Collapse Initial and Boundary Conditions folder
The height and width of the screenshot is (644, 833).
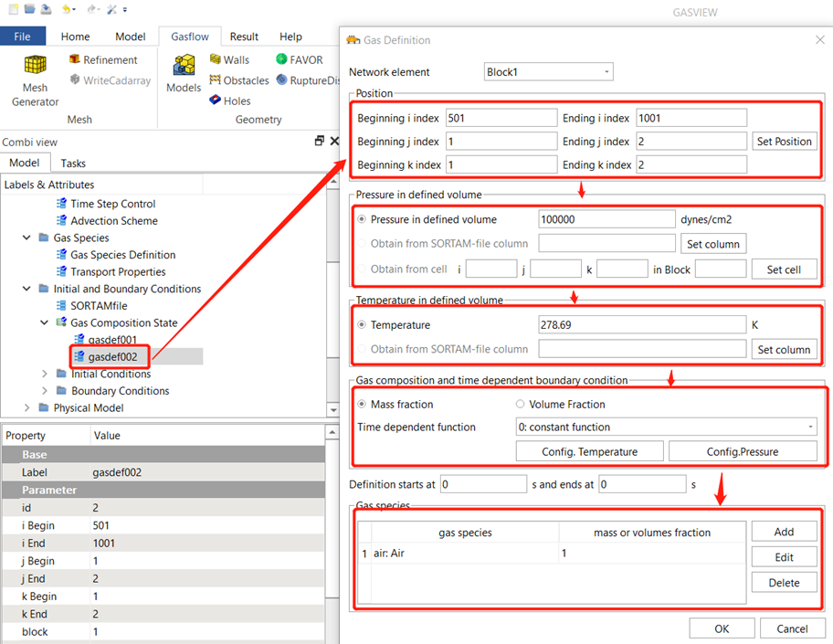pyautogui.click(x=26, y=289)
